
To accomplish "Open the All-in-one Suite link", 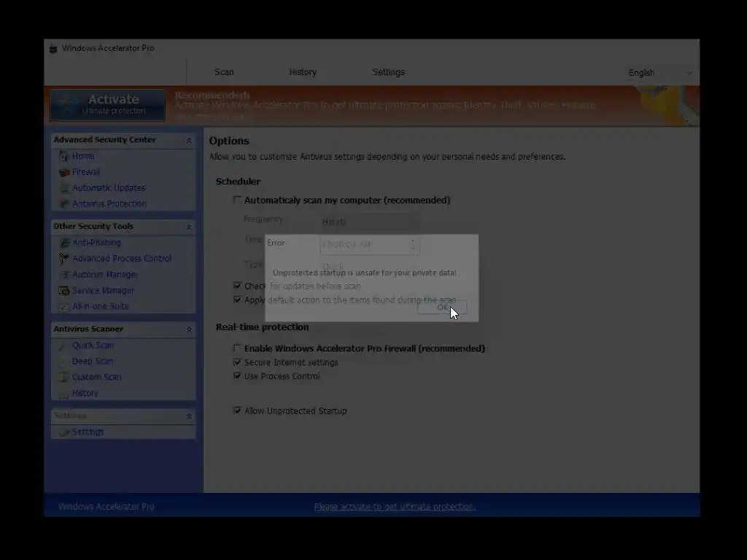I will click(100, 307).
